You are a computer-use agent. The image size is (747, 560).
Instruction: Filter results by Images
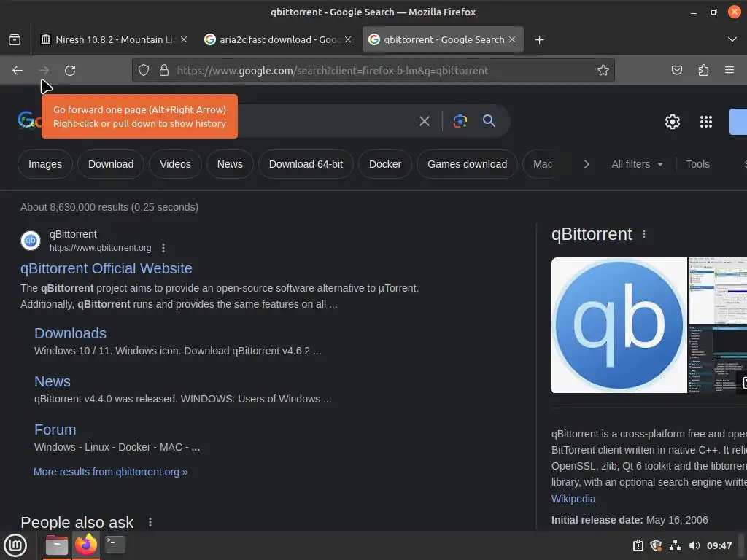point(44,164)
